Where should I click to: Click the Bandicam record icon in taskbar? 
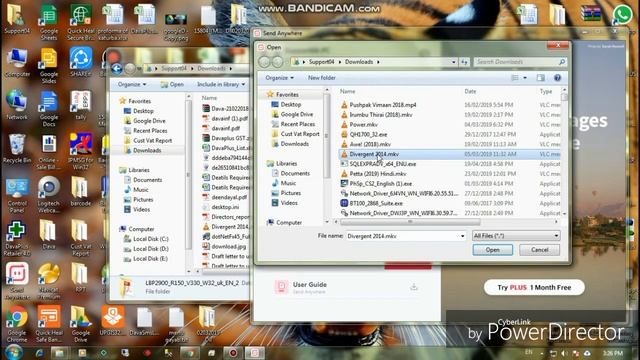coord(233,353)
